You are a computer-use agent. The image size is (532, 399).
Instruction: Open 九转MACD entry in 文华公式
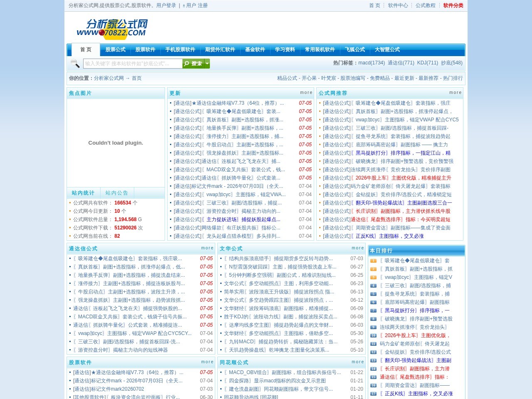(281, 342)
